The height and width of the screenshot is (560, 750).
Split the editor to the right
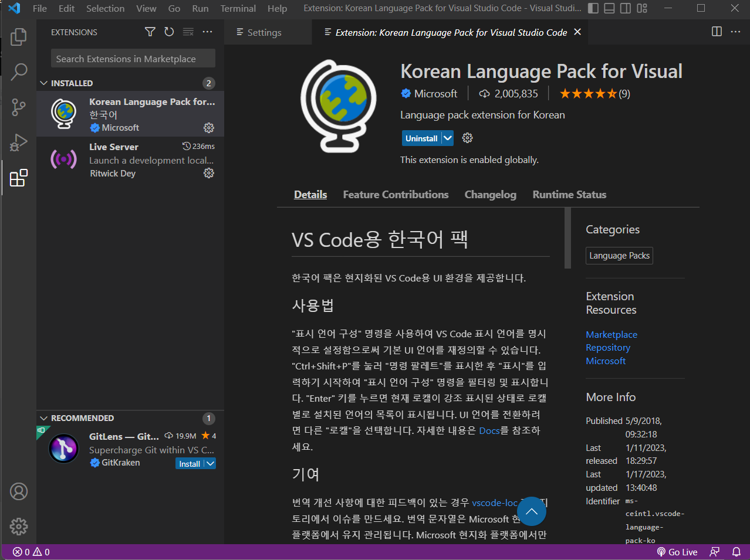pos(717,32)
